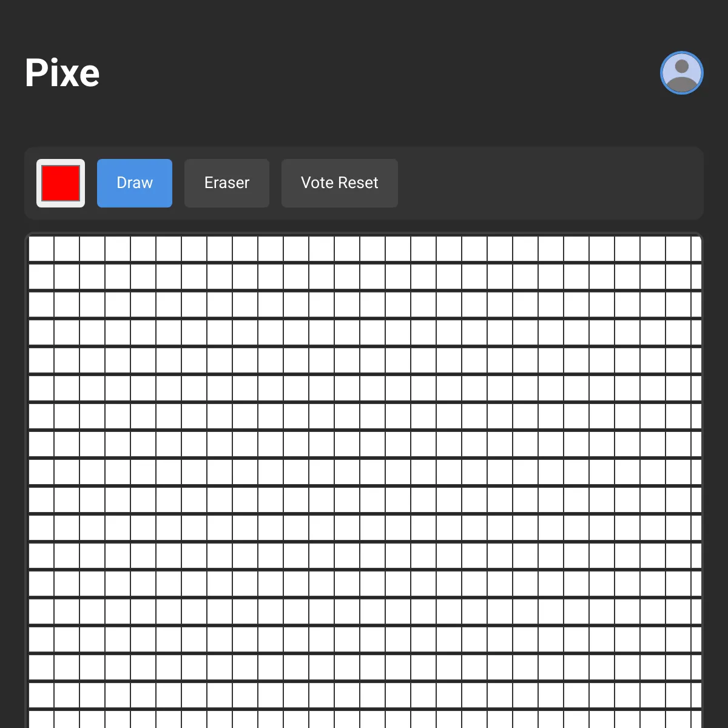Paint a cell along the left canvas edge
The width and height of the screenshot is (728, 728).
point(41,416)
